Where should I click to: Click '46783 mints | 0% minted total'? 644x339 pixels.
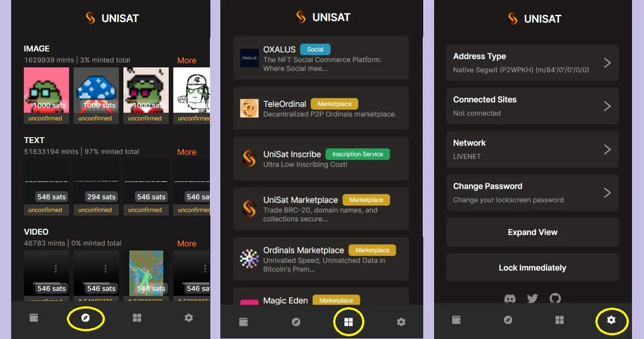pos(72,243)
